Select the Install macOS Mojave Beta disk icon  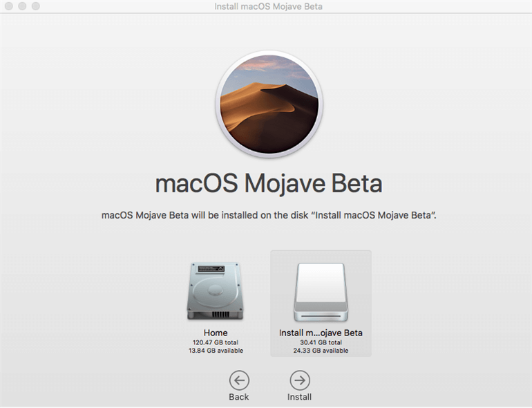(x=321, y=292)
